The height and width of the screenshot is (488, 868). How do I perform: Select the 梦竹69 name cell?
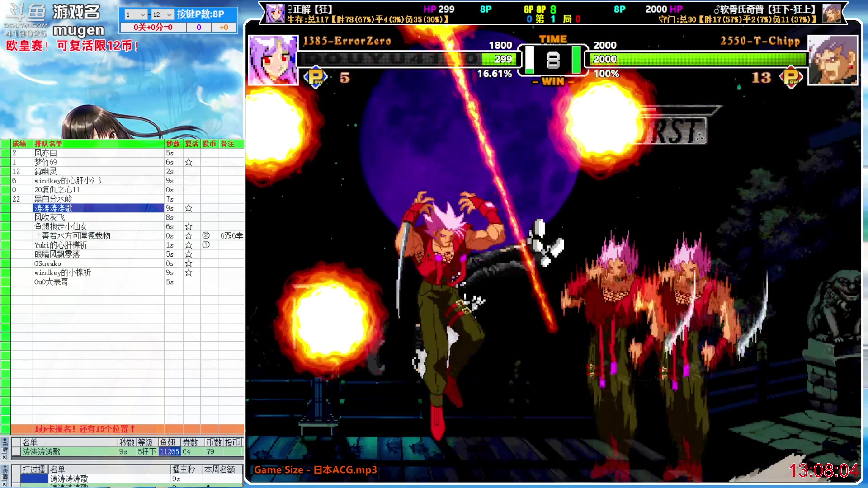99,162
